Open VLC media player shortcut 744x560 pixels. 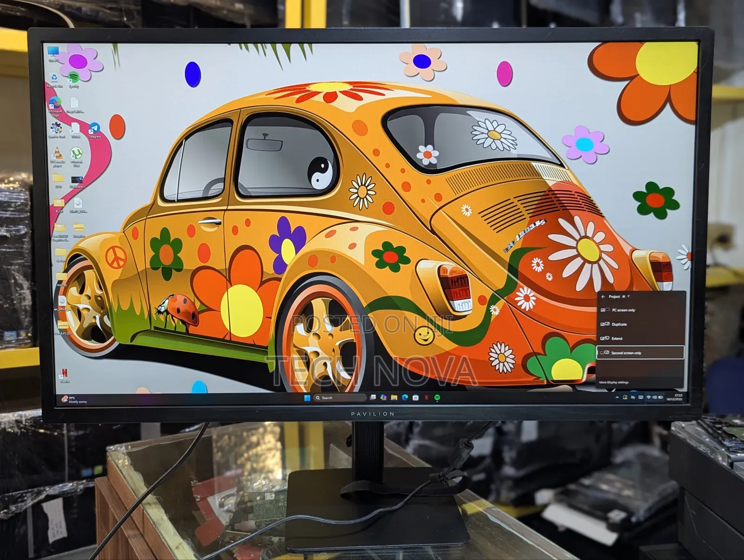coord(57,157)
